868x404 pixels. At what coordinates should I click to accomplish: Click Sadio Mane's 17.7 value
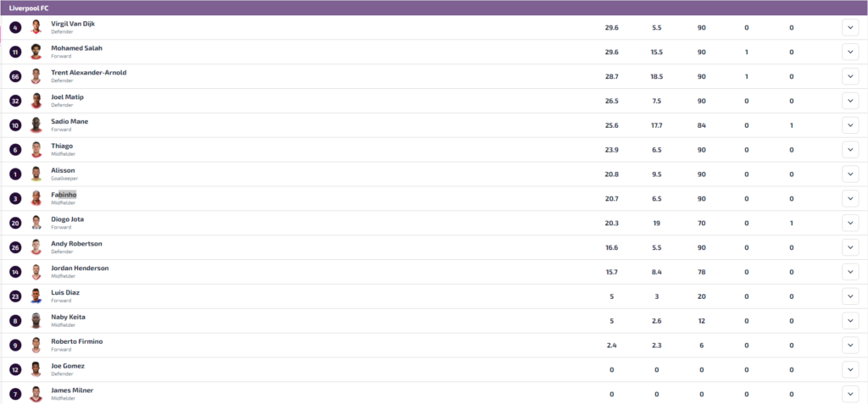[657, 125]
